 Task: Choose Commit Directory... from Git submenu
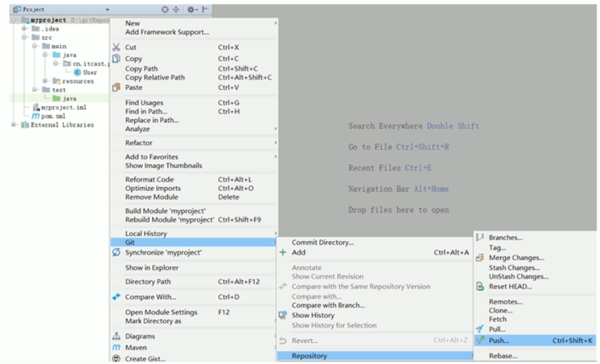coord(322,242)
